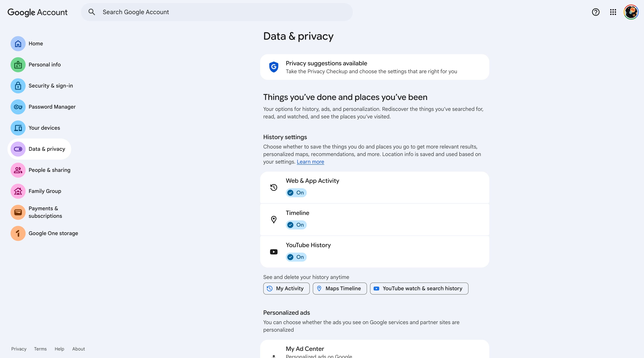Toggle YouTube History On status chip
644x358 pixels.
(x=296, y=257)
